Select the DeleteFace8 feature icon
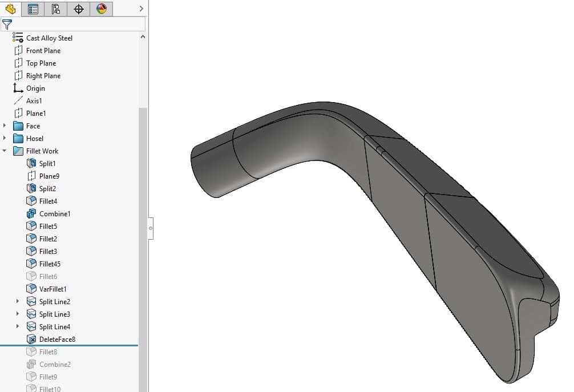The image size is (574, 392). point(31,340)
